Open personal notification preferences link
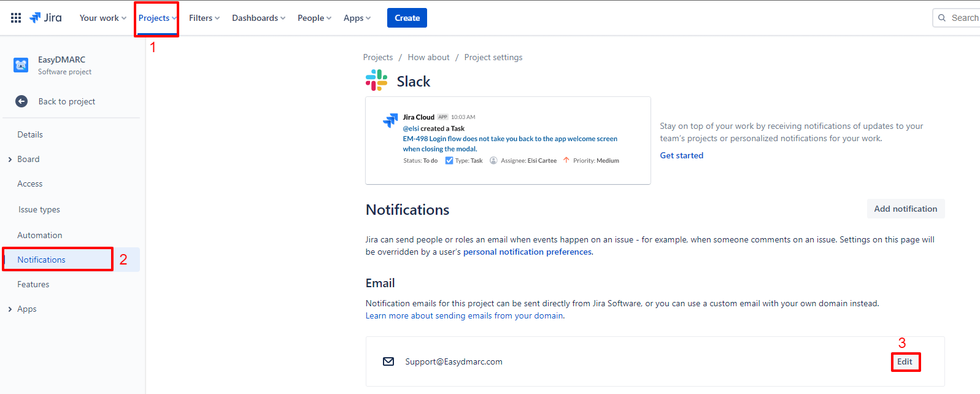The image size is (980, 394). [528, 252]
